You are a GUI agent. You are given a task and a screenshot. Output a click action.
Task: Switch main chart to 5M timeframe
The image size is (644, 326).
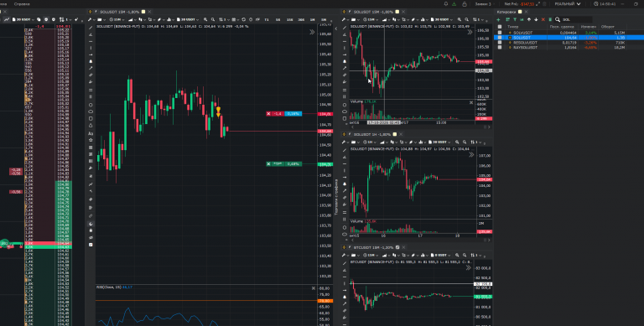[324, 19]
